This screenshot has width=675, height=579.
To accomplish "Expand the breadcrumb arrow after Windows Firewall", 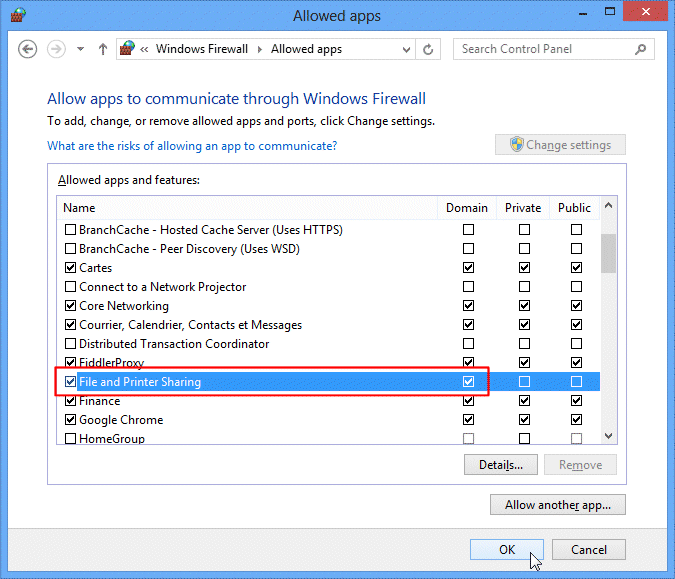I will coord(260,50).
